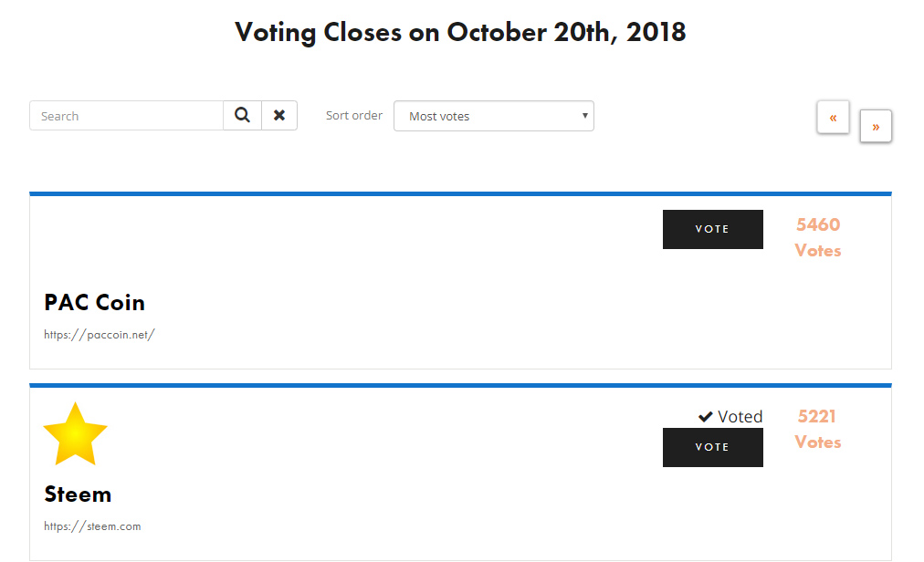This screenshot has width=924, height=562.
Task: Click the magnifying glass search icon
Action: pyautogui.click(x=242, y=116)
